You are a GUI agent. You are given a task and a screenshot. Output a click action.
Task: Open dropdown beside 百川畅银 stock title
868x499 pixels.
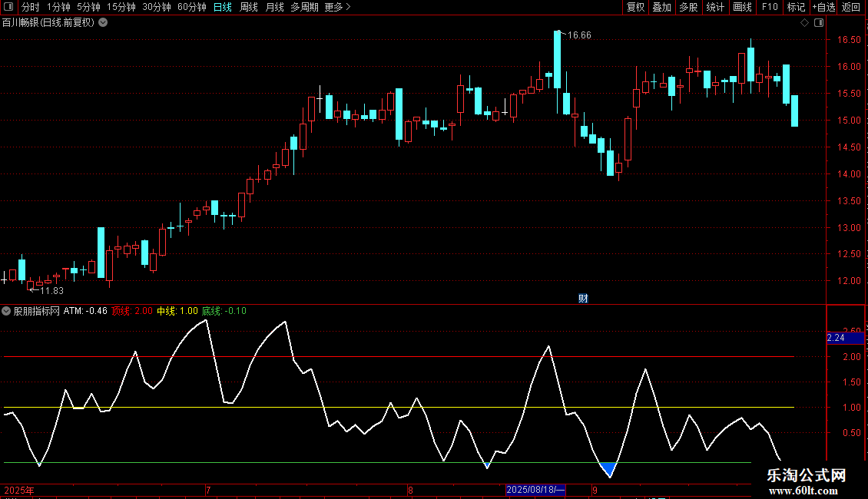coord(103,23)
